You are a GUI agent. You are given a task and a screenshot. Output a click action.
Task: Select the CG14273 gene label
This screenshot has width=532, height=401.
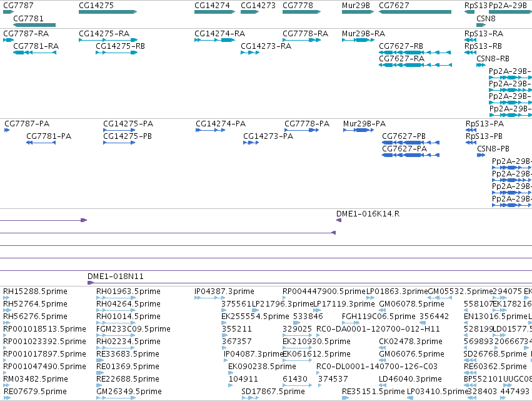(x=258, y=6)
